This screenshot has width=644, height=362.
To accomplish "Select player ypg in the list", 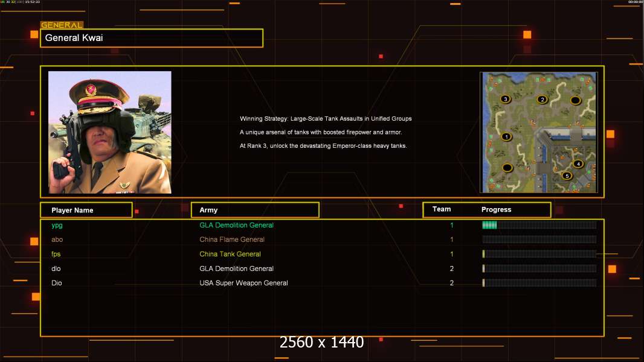I will [x=57, y=225].
